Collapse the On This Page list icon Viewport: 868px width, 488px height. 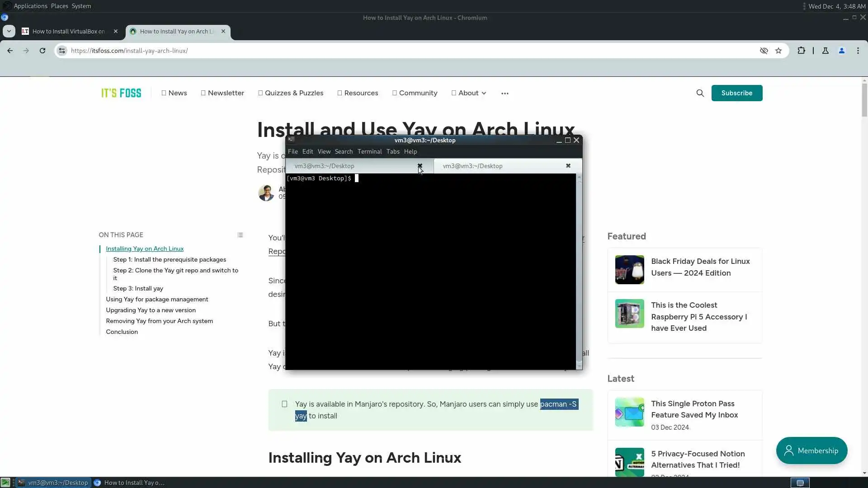(240, 235)
